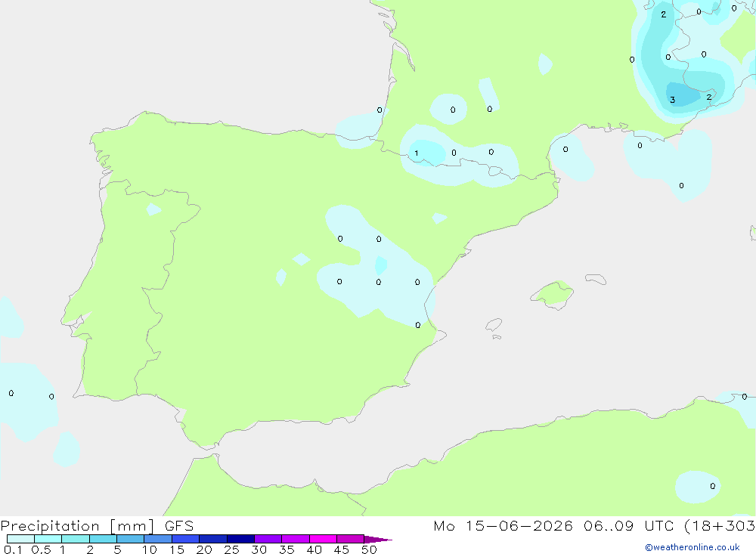The height and width of the screenshot is (554, 756).
Task: Click the legend label '10'
Action: (x=149, y=549)
